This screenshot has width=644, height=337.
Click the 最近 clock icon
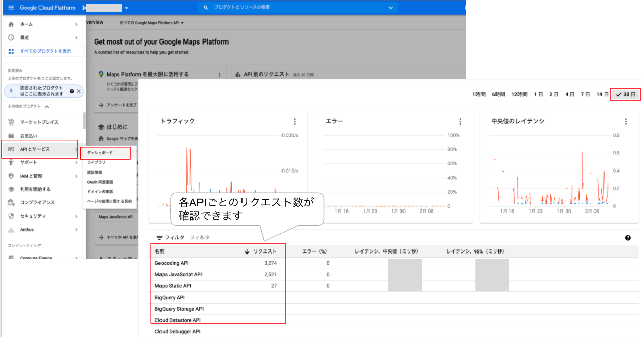coord(11,37)
